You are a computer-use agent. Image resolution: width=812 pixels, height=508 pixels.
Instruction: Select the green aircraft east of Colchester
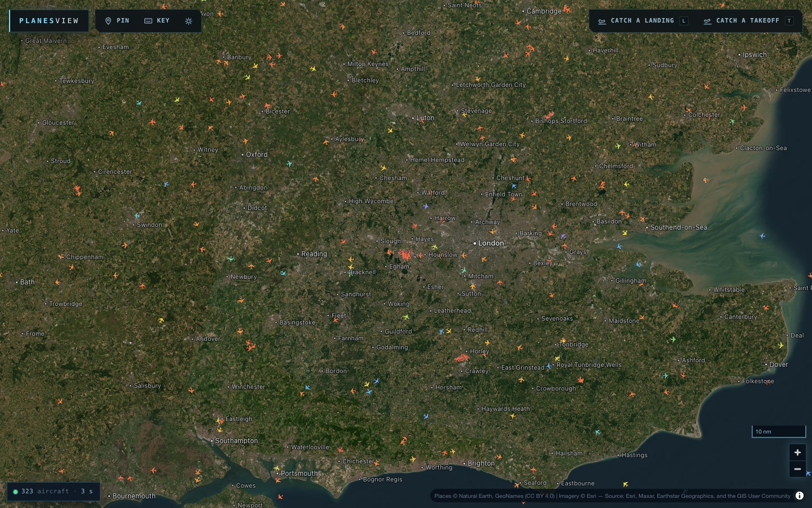(x=732, y=121)
